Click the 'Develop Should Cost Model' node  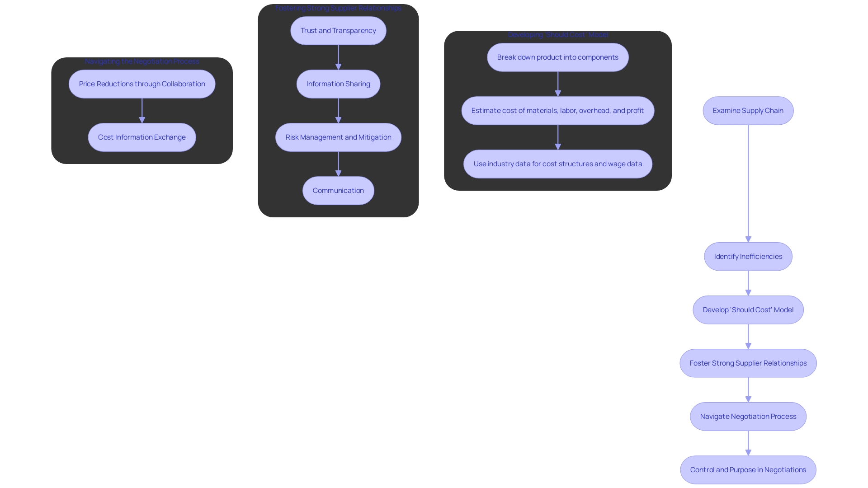748,309
